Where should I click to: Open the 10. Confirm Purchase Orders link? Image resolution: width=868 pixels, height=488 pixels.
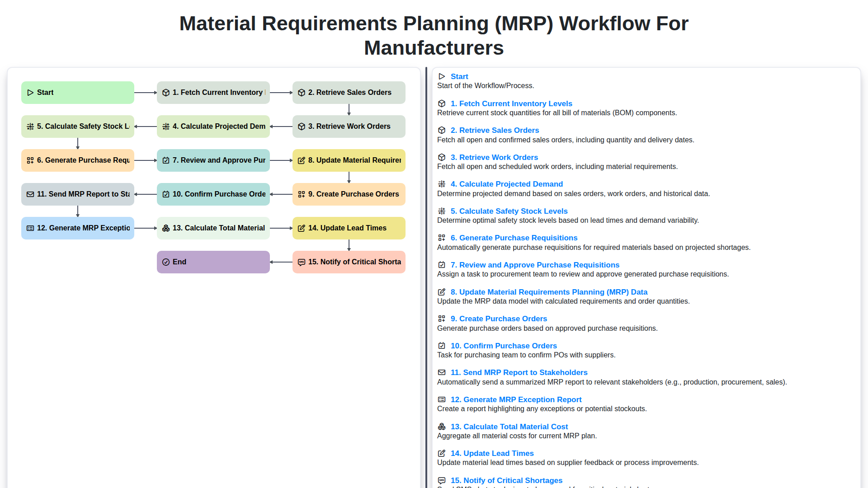[504, 346]
